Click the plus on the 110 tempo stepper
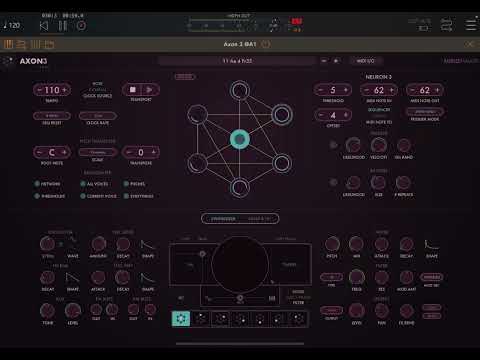Viewport: 480px width, 360px height. [x=65, y=90]
